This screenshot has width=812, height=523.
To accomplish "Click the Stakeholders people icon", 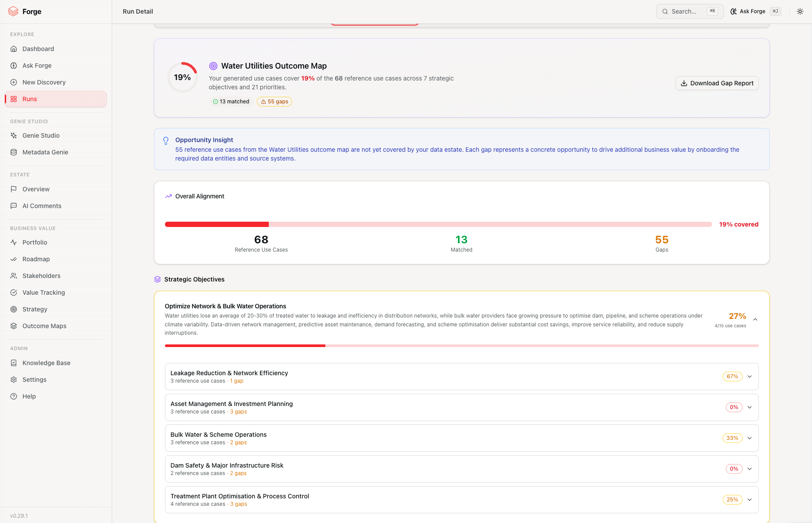I will click(14, 276).
